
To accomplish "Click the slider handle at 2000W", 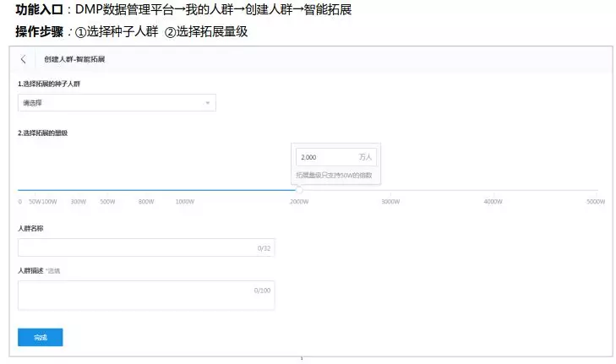I will click(x=299, y=190).
